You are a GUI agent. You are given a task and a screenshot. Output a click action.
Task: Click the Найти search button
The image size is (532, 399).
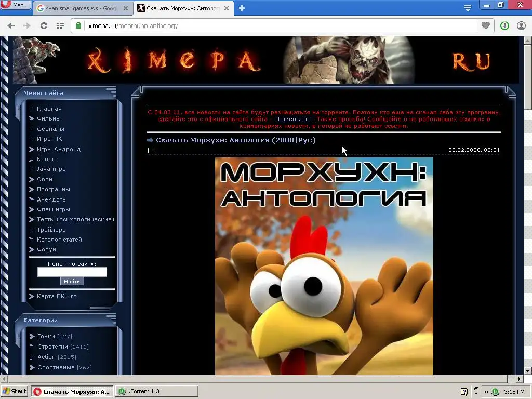(72, 281)
